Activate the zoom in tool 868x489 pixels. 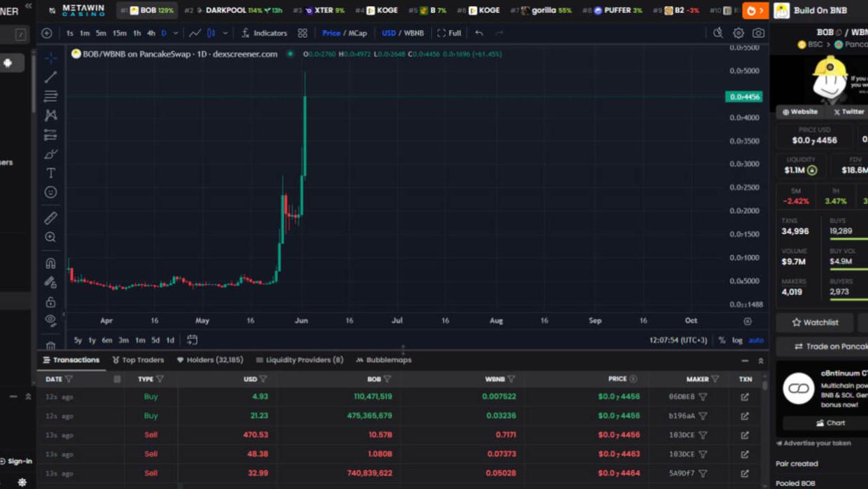[x=50, y=237]
